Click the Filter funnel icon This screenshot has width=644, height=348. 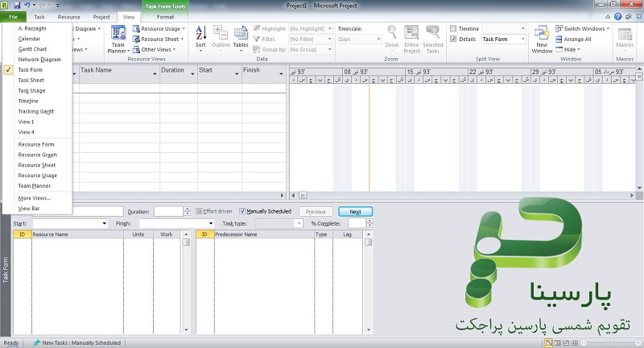tap(257, 39)
